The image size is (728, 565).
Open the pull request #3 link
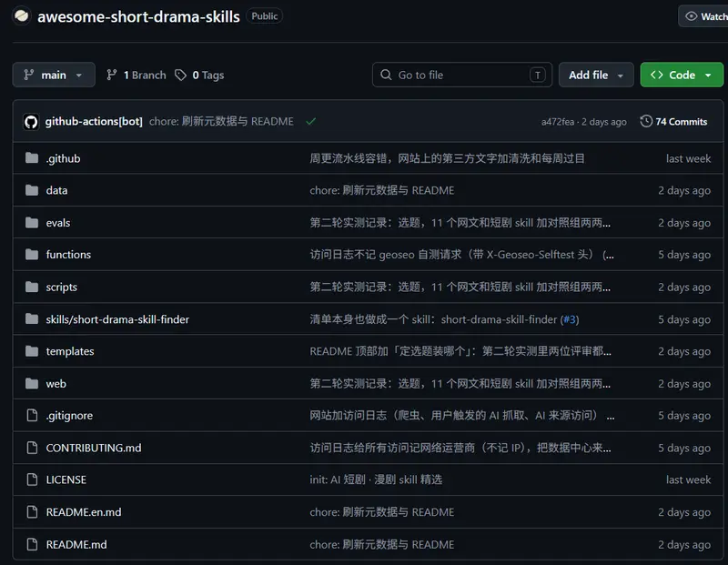[570, 319]
